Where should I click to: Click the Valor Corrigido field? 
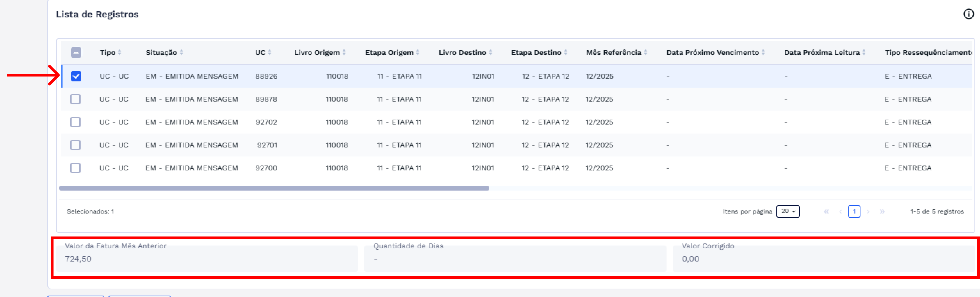824,258
